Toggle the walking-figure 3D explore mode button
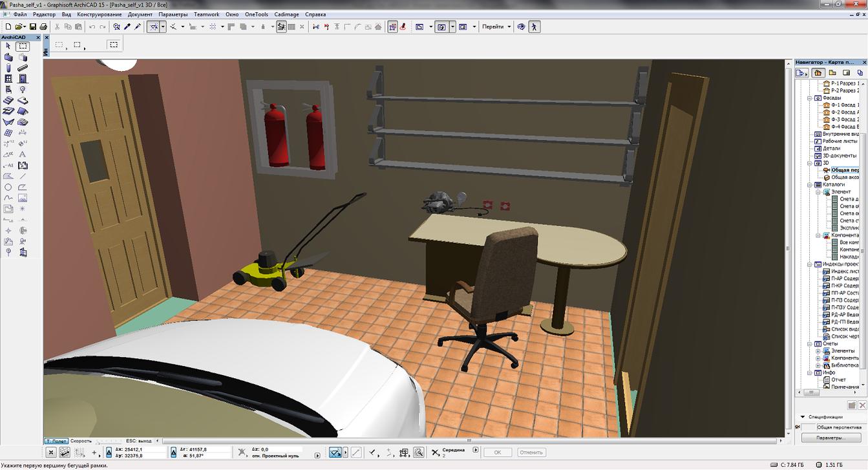This screenshot has width=868, height=470. [534, 27]
